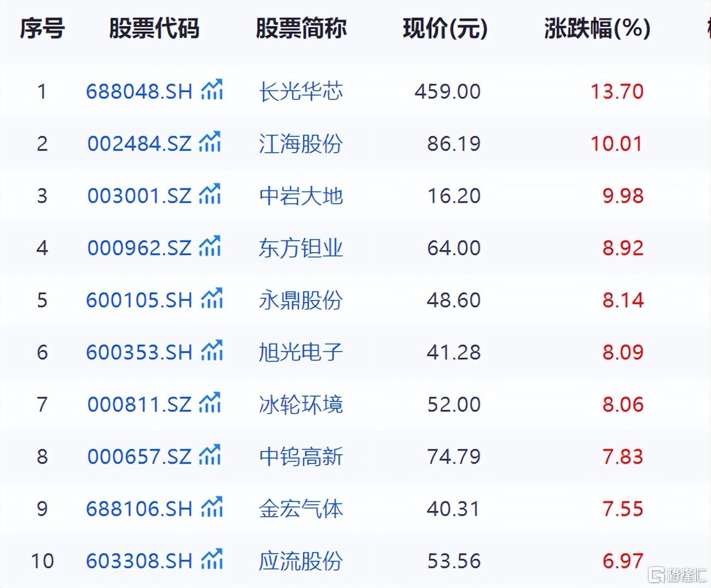Sort by 涨跌幅(%) column header
Viewport: 711px width, 588px height.
click(x=597, y=28)
